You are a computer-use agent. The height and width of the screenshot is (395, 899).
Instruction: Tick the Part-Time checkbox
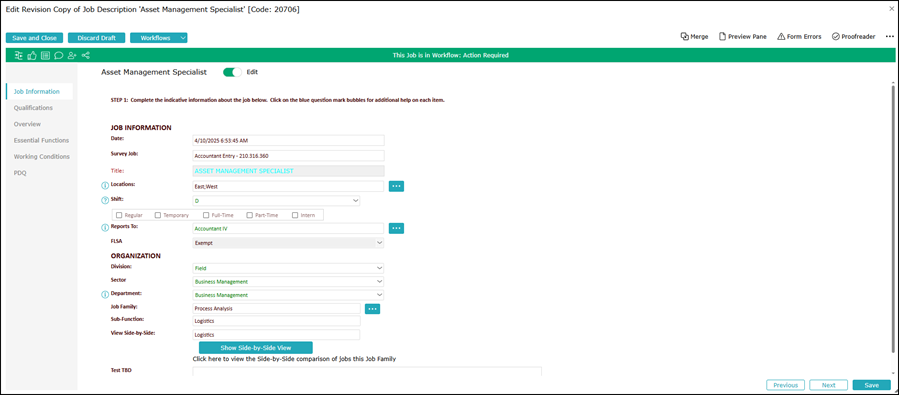[250, 216]
